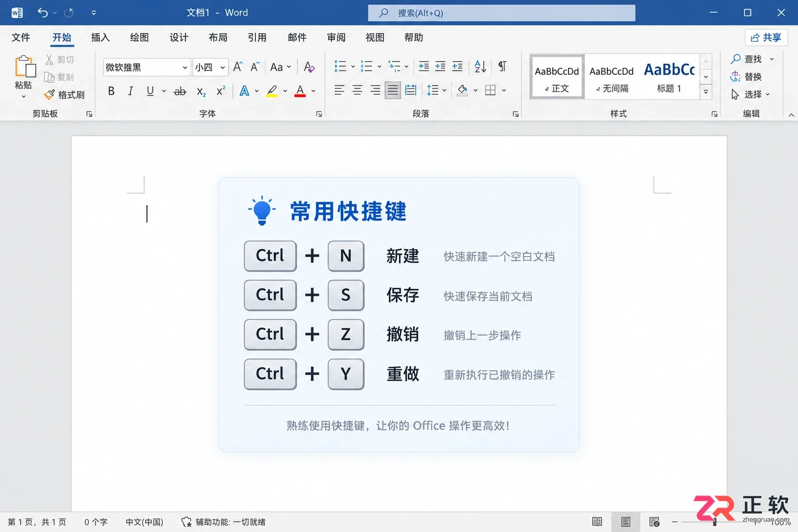This screenshot has width=798, height=532.
Task: Switch to the 布局 tab
Action: [x=218, y=37]
